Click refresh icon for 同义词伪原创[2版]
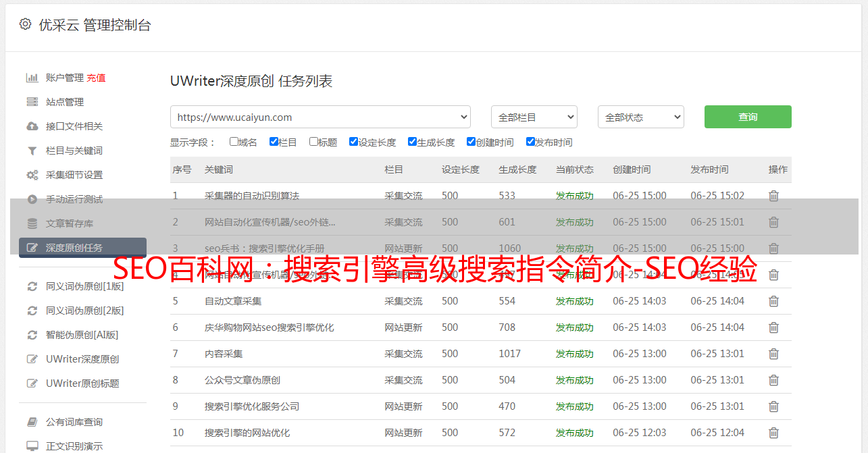 (x=32, y=311)
